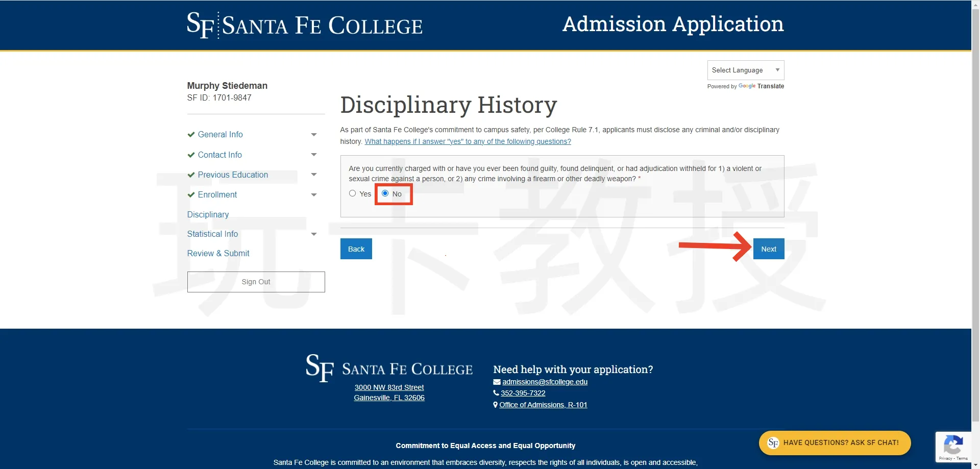Click the phone icon in footer
This screenshot has height=469, width=980.
coord(496,393)
